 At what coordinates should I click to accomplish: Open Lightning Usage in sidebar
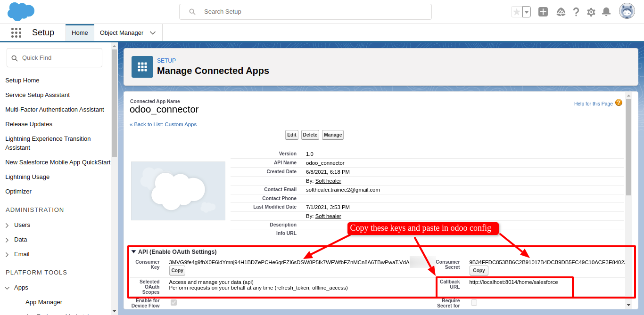(27, 177)
